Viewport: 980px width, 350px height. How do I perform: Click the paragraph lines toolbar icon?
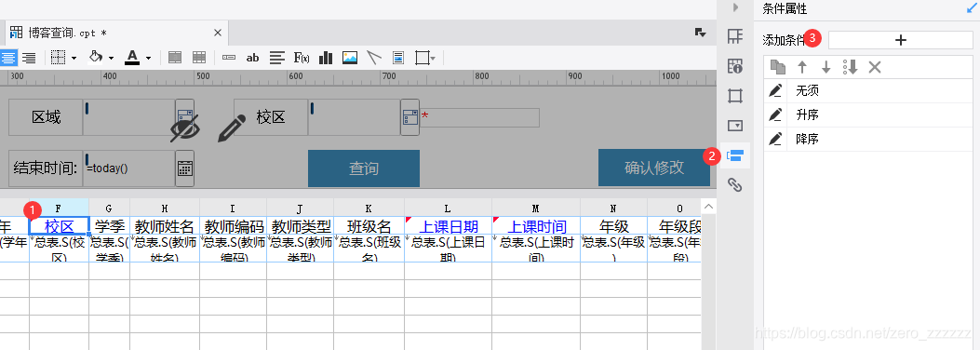pos(276,58)
